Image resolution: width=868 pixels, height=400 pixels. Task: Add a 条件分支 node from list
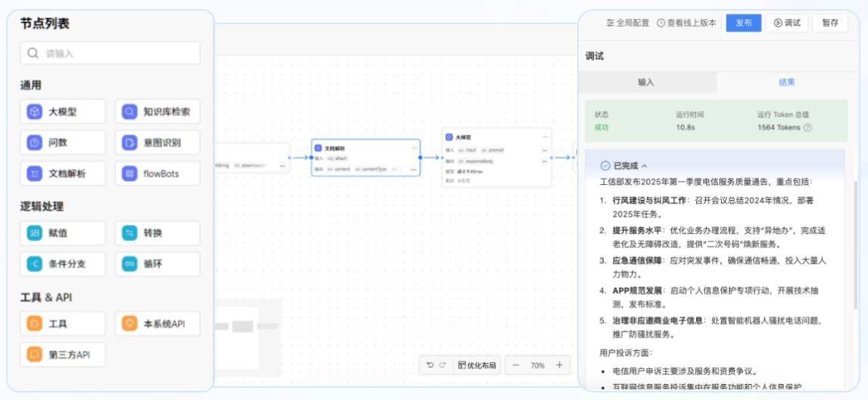[63, 264]
